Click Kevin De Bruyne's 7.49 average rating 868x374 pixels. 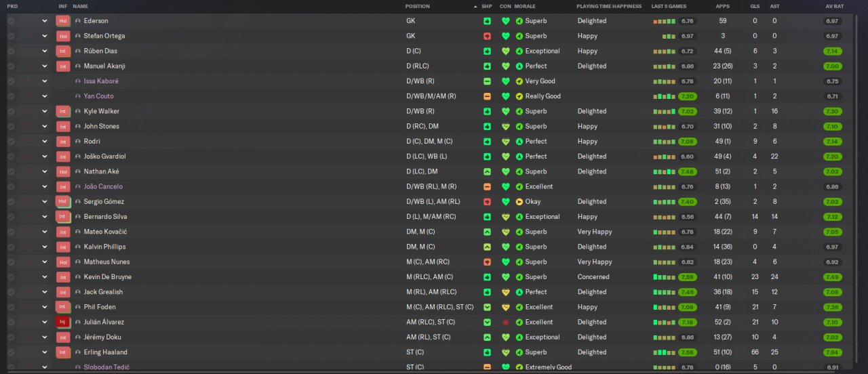832,276
